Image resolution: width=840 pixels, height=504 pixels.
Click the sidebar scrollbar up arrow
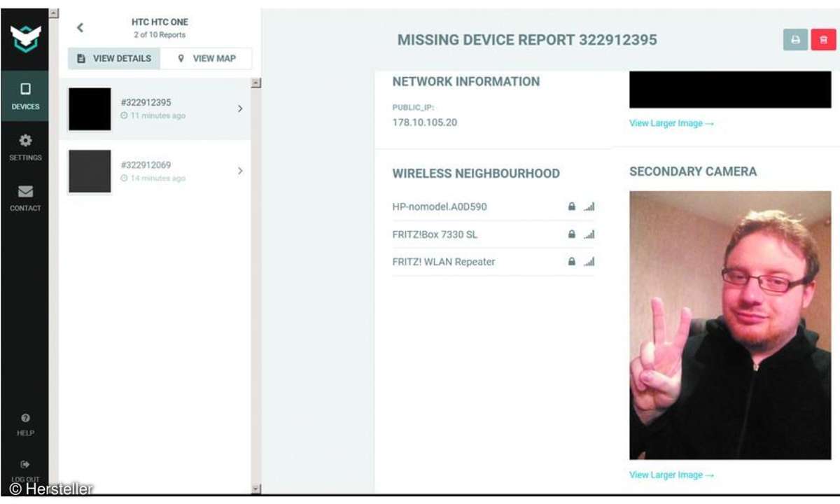pyautogui.click(x=55, y=14)
